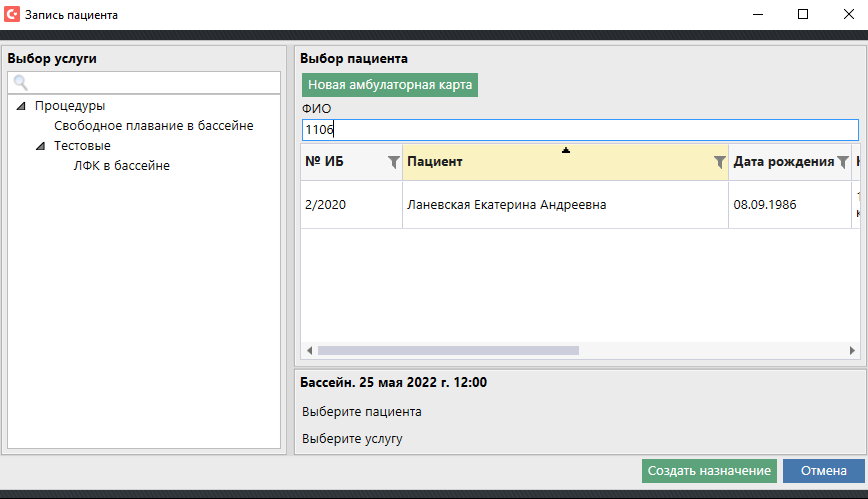Select Свободное плавание в бассейне service
The height and width of the screenshot is (499, 868).
[153, 126]
